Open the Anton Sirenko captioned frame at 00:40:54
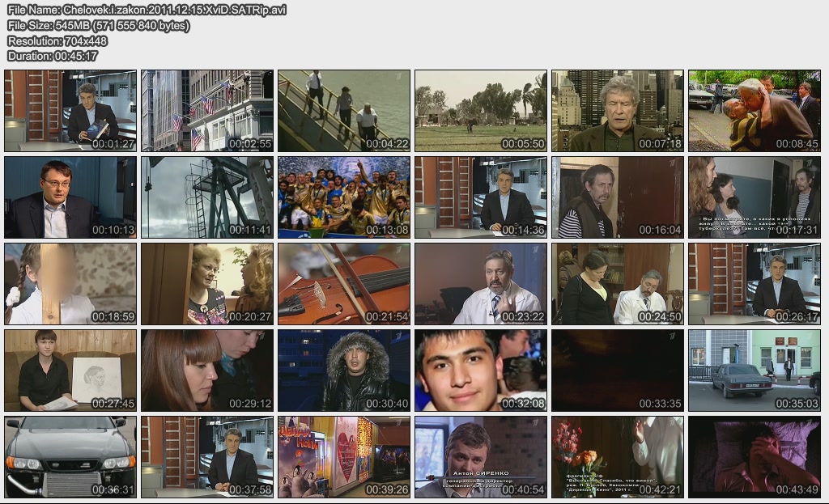Viewport: 829px width, 504px height. pyautogui.click(x=481, y=457)
